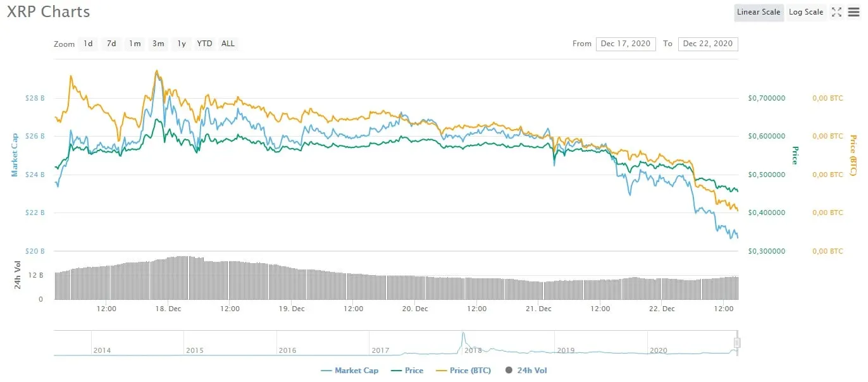Show ALL historical data

click(x=228, y=44)
